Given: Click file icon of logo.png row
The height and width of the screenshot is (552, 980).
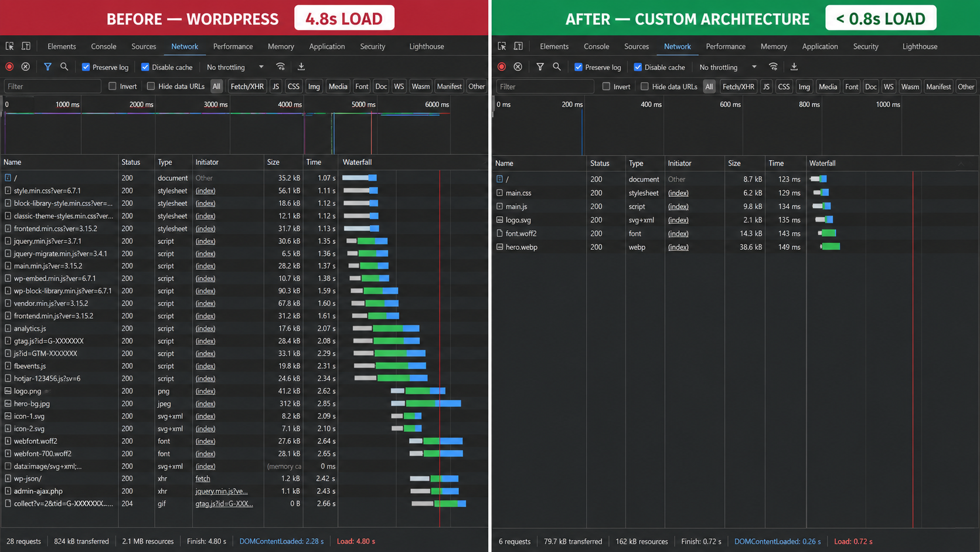Looking at the screenshot, I should (8, 391).
